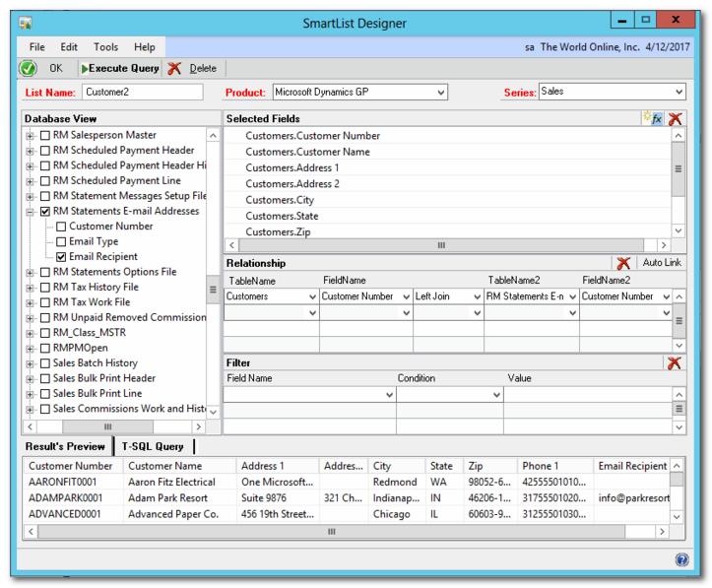The width and height of the screenshot is (712, 588).
Task: Click the red X Delete icon in toolbar
Action: point(174,69)
